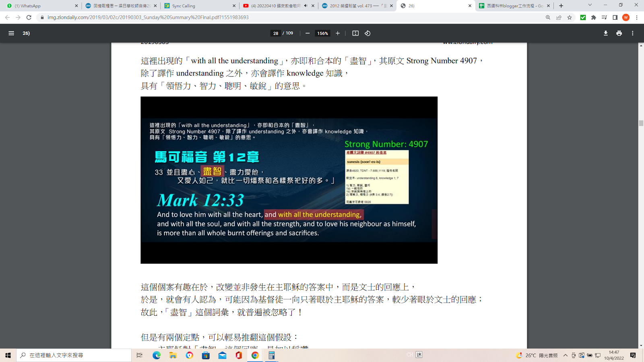Open the notification center
644x362 pixels.
633,355
